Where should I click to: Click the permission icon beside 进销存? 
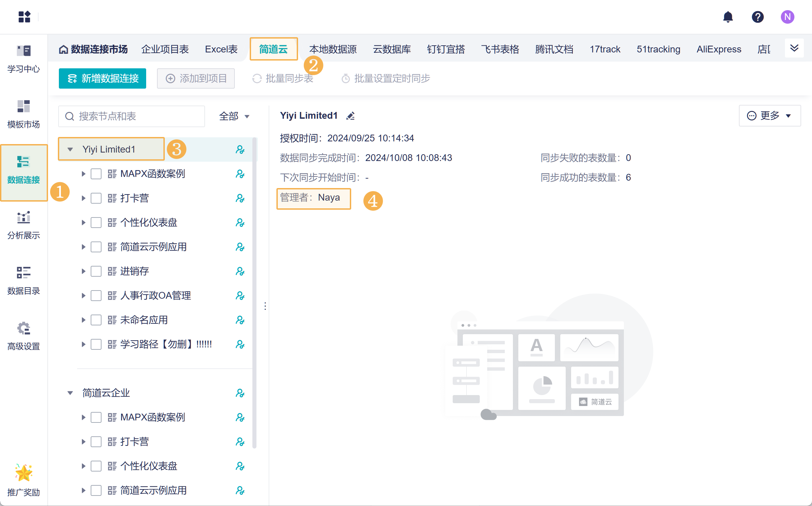(240, 271)
